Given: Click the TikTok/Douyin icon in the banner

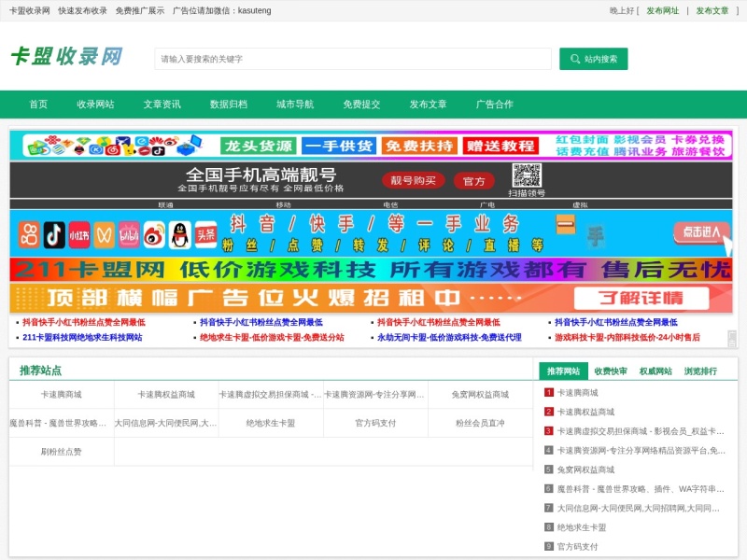Looking at the screenshot, I should [54, 234].
